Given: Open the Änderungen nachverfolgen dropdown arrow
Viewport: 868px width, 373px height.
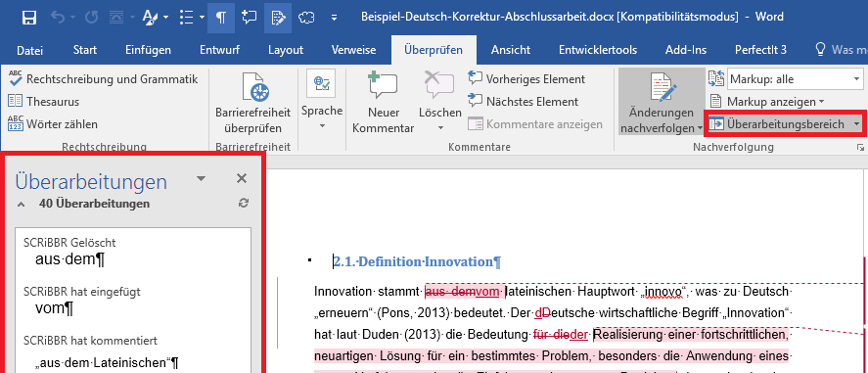Looking at the screenshot, I should 700,129.
